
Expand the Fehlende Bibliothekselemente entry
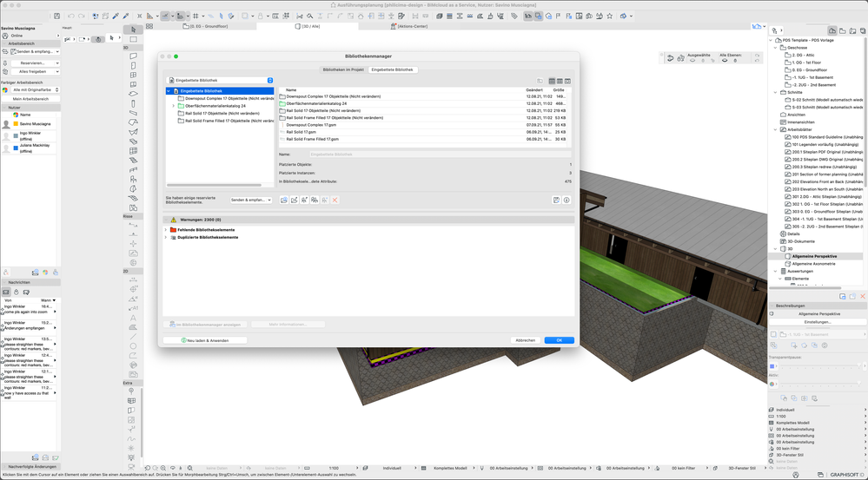point(166,230)
